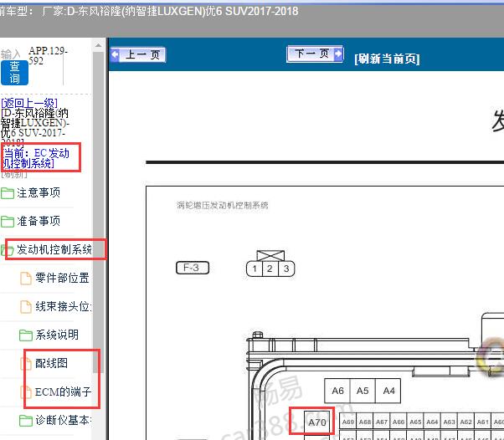Click the 准备事项 folder icon
The width and height of the screenshot is (504, 440).
point(7,222)
